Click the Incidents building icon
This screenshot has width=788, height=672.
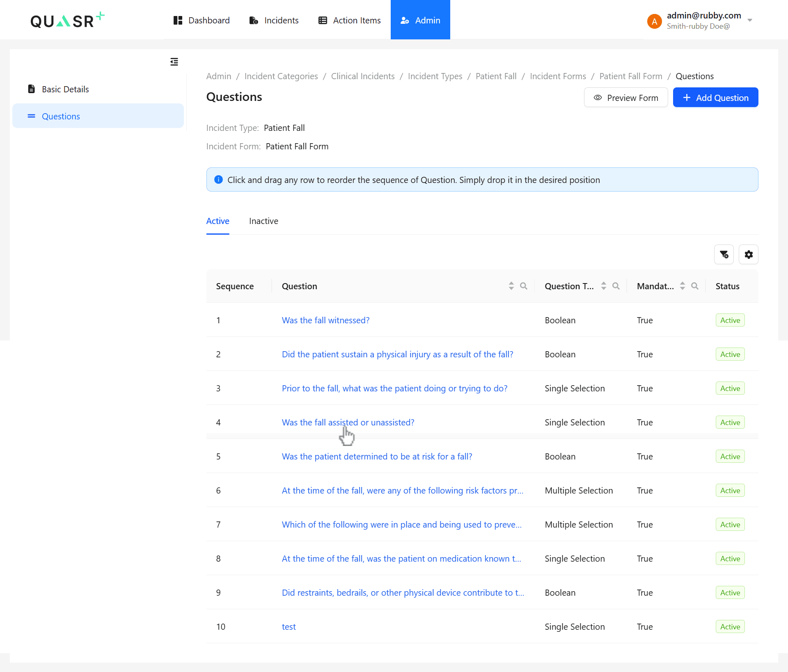[253, 20]
